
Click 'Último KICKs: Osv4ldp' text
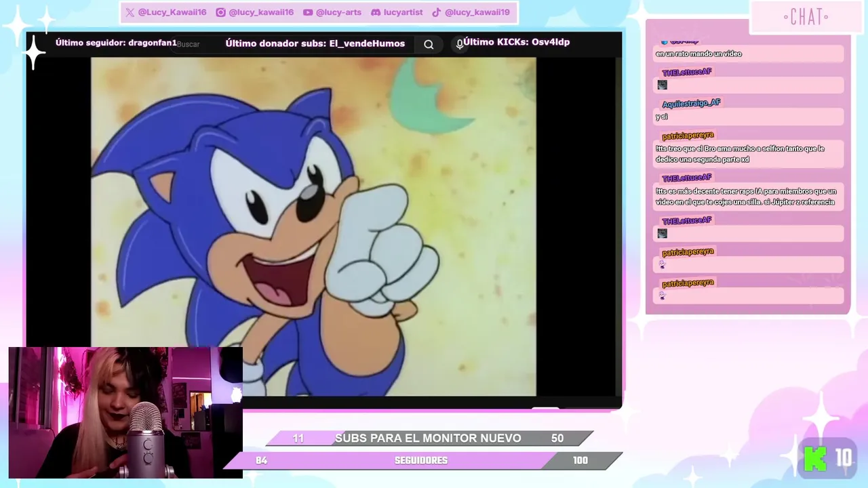pyautogui.click(x=517, y=42)
